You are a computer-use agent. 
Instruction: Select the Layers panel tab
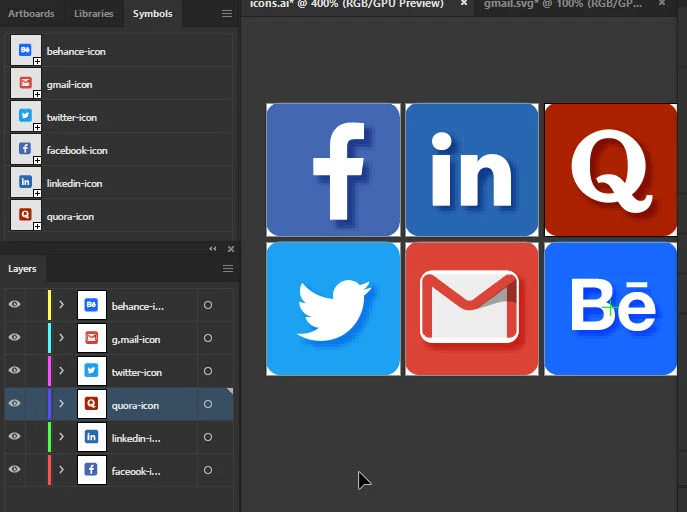[22, 268]
